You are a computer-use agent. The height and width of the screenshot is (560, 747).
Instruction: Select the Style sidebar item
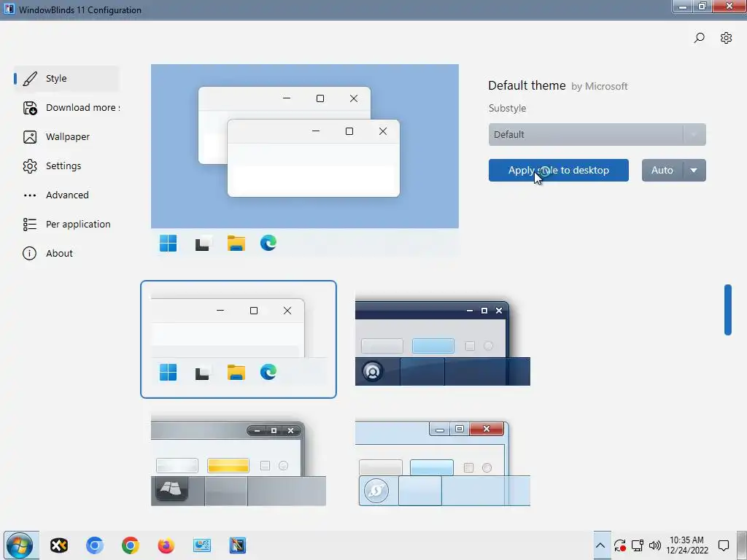pyautogui.click(x=66, y=79)
